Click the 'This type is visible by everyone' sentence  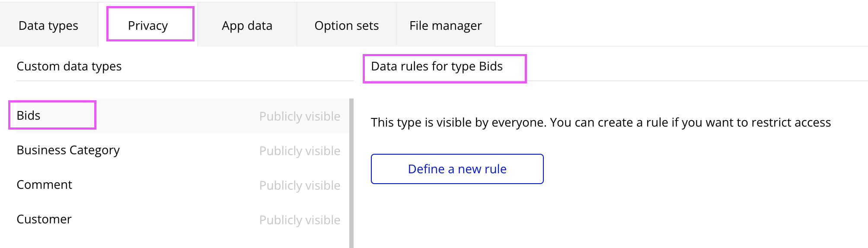458,122
